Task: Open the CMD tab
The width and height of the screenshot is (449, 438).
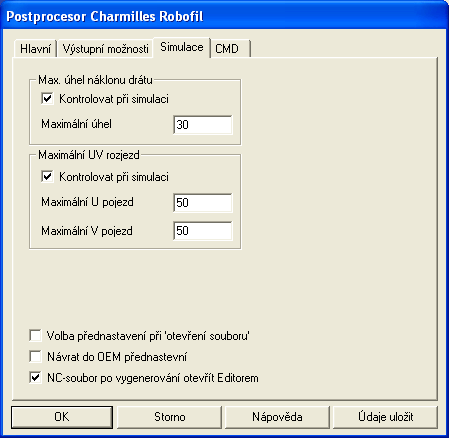Action: [230, 49]
